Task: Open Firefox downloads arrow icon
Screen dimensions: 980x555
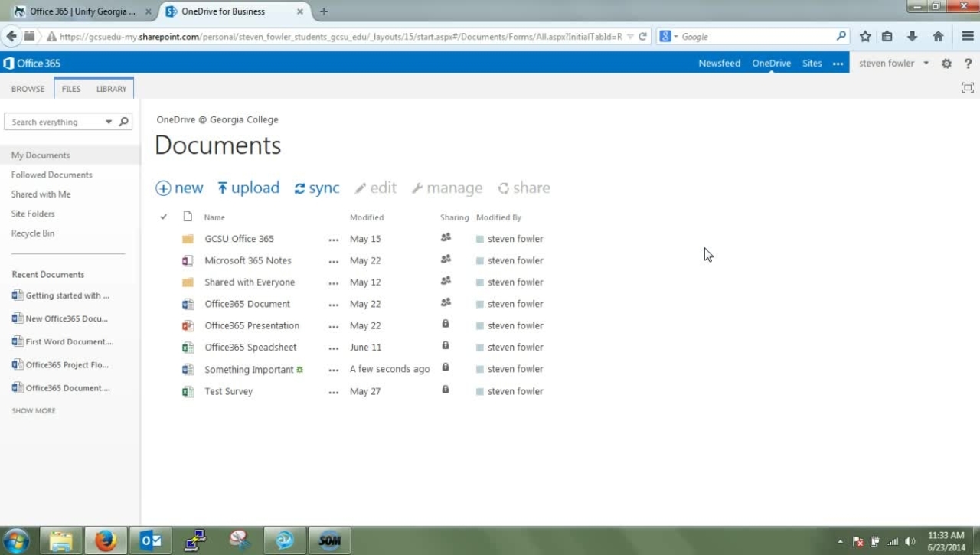Action: (x=912, y=36)
